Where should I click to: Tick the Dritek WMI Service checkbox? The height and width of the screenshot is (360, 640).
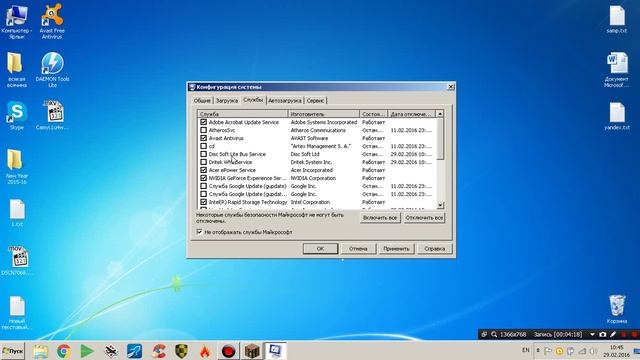click(x=203, y=162)
